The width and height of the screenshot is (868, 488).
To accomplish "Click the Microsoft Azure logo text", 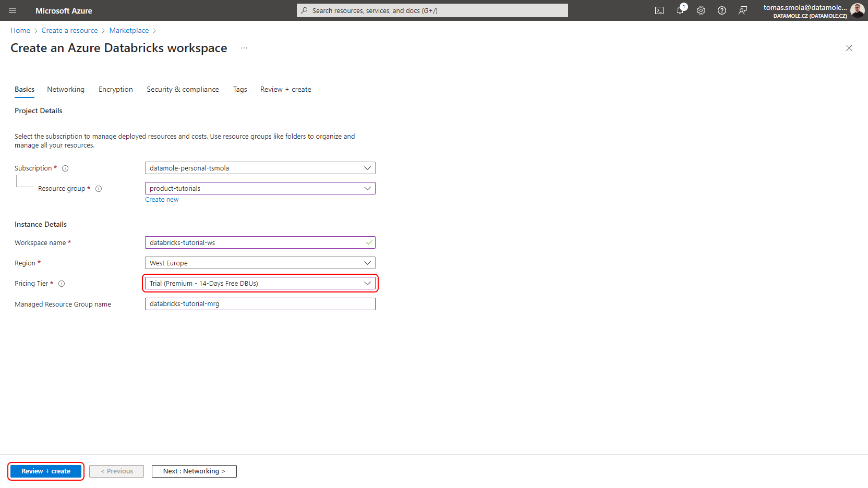I will pos(64,10).
